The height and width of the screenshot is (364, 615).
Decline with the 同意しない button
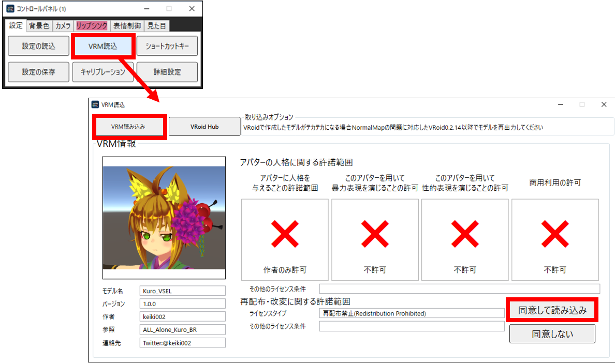coord(552,334)
